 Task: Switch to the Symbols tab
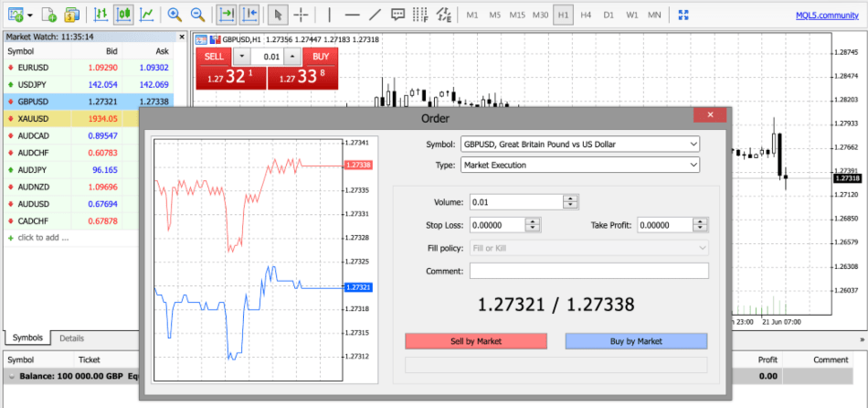point(26,338)
